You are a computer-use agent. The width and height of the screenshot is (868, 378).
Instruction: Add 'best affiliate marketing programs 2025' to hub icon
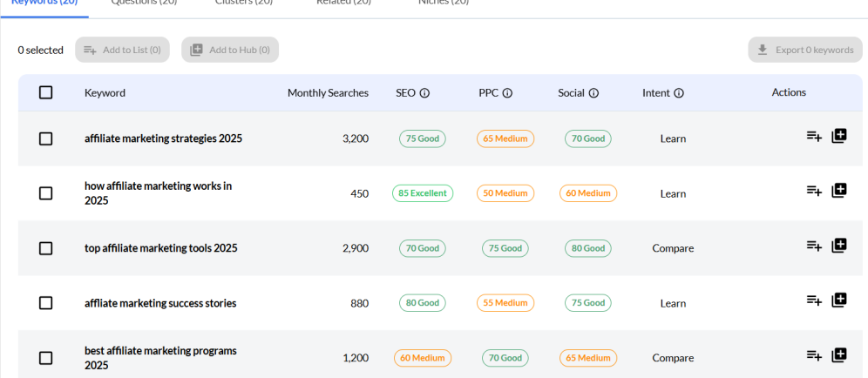pos(839,355)
